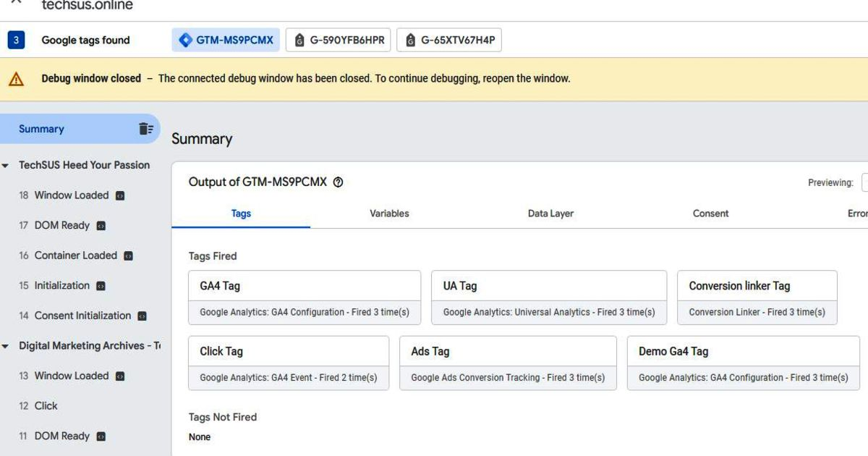Open the Demo Ga4 Tag card
This screenshot has height=456, width=868.
(x=744, y=363)
